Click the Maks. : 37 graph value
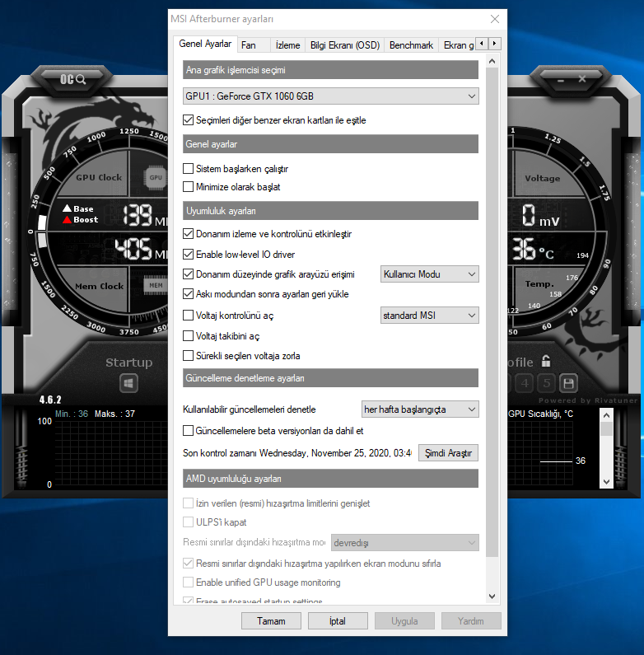Image resolution: width=644 pixels, height=655 pixels. 114,414
